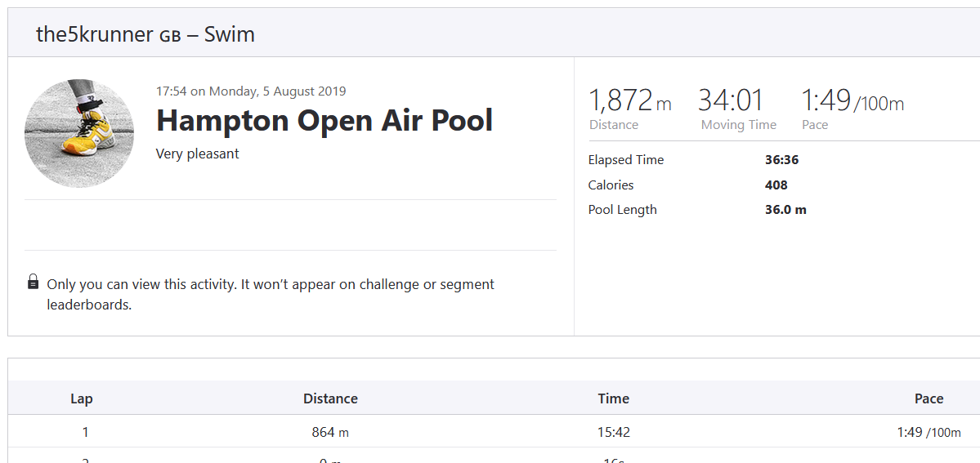Select lap 1 row number
980x463 pixels.
[x=85, y=432]
